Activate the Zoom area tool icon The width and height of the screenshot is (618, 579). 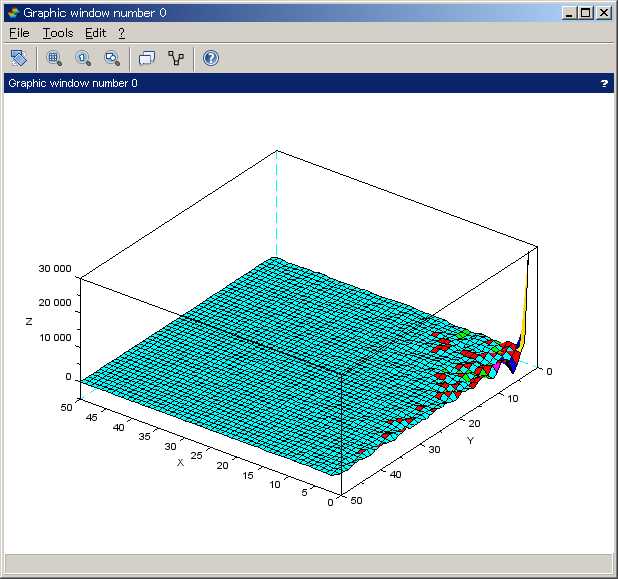[54, 58]
